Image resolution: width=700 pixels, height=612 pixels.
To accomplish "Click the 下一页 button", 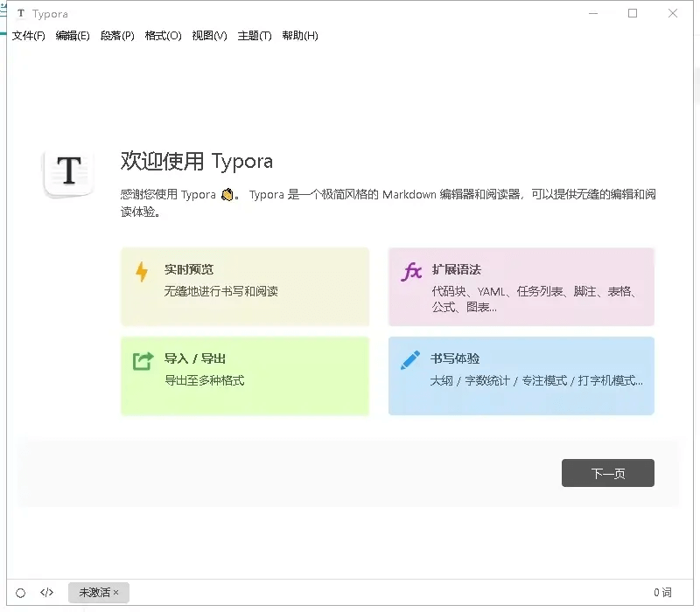I will (x=608, y=473).
